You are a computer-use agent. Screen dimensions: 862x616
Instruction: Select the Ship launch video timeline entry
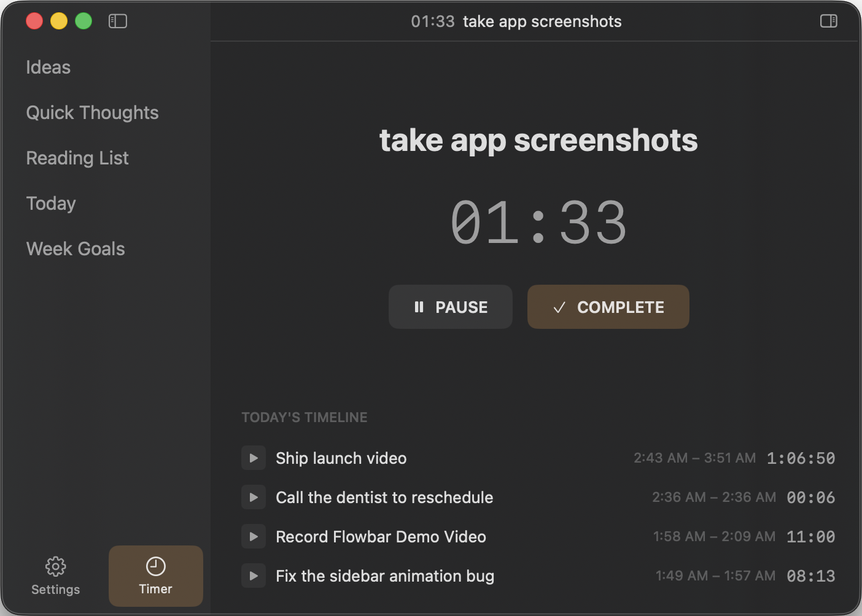coord(341,458)
